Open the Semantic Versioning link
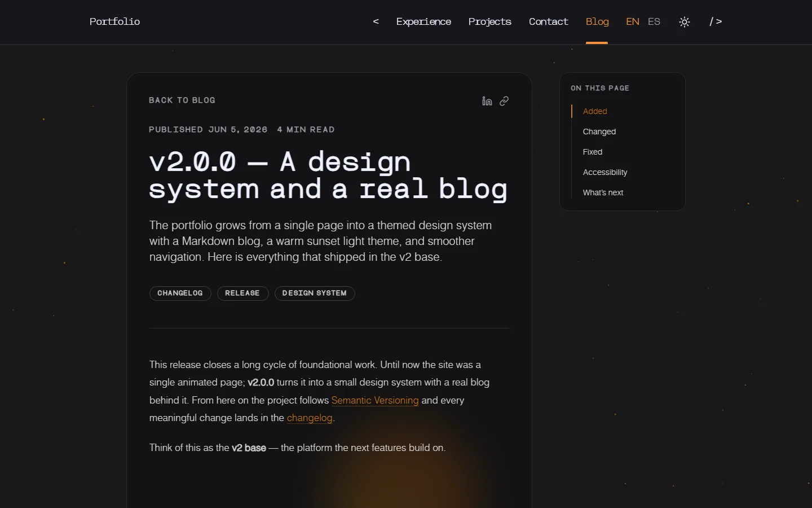The height and width of the screenshot is (508, 812). [x=375, y=400]
